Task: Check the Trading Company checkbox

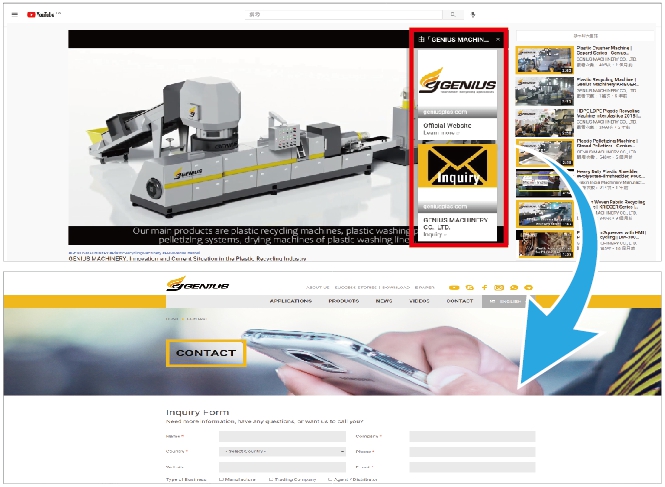Action: 271,480
